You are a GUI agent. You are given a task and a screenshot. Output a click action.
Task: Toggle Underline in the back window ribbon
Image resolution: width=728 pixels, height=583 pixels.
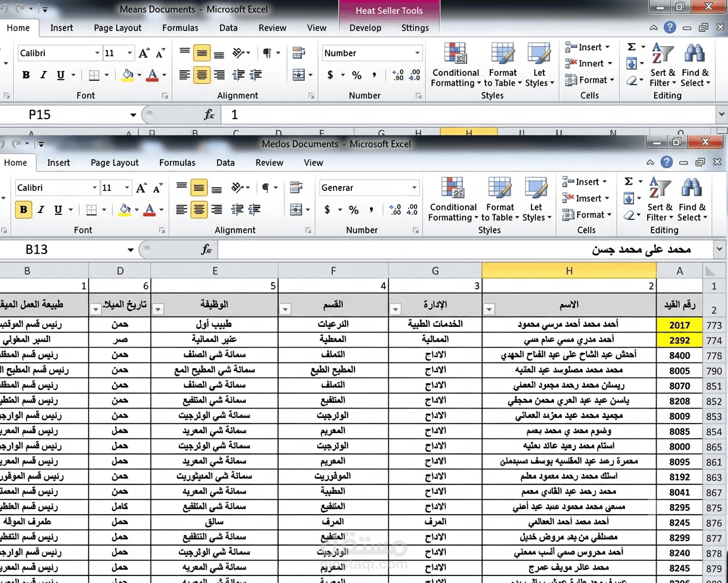coord(61,75)
